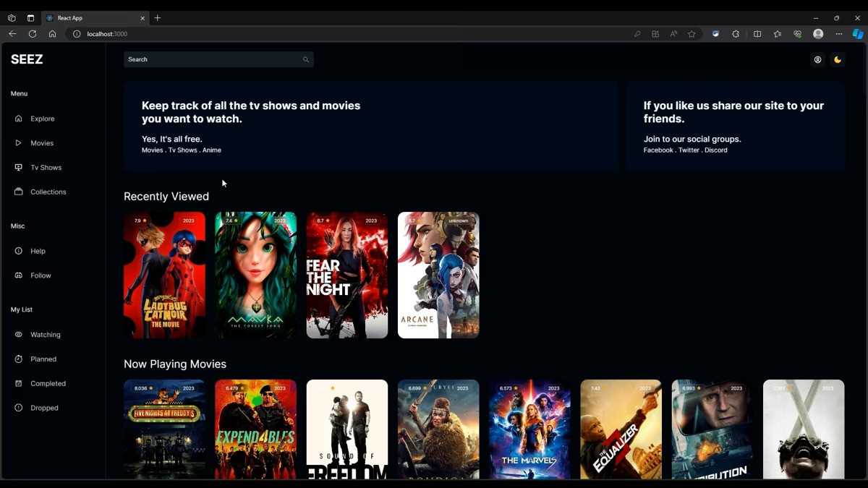Viewport: 868px width, 488px height.
Task: Select the Planned clock icon
Action: [18, 359]
